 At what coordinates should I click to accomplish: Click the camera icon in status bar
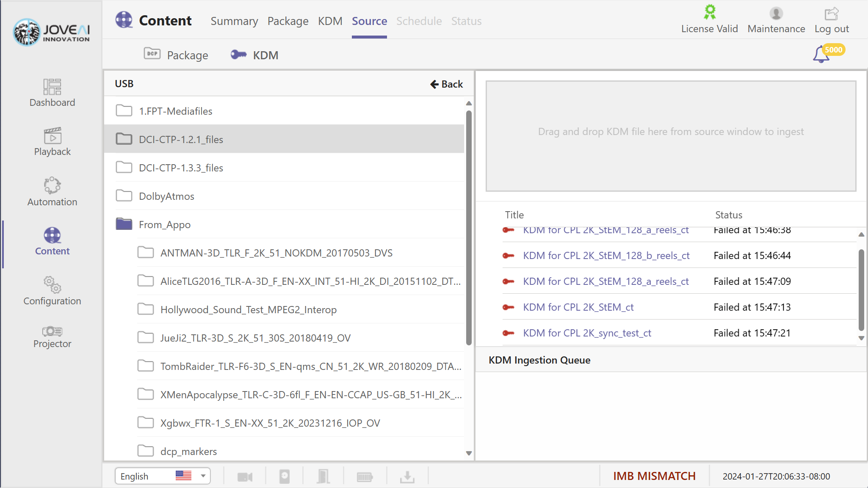click(x=245, y=477)
